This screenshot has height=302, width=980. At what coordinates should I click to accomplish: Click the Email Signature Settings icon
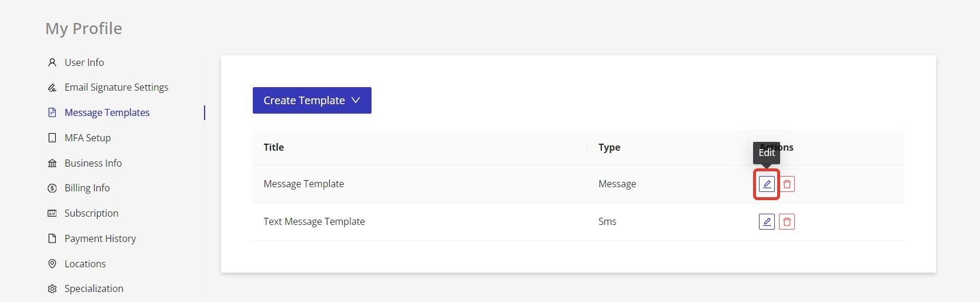coord(52,88)
